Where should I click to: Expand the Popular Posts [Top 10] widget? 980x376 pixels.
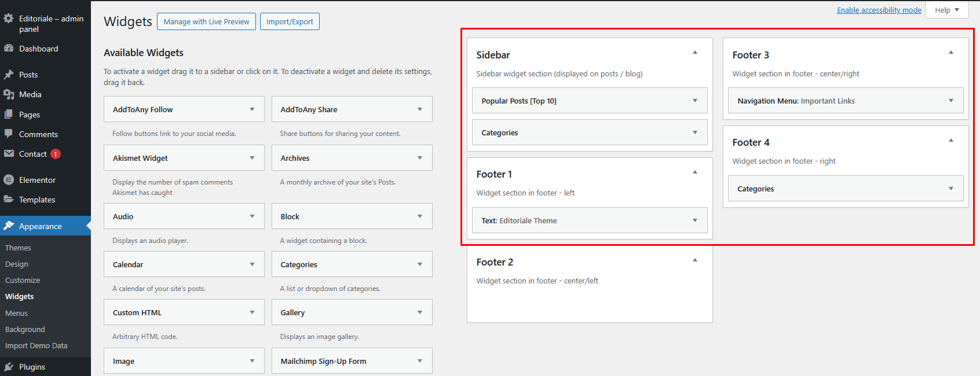[695, 101]
